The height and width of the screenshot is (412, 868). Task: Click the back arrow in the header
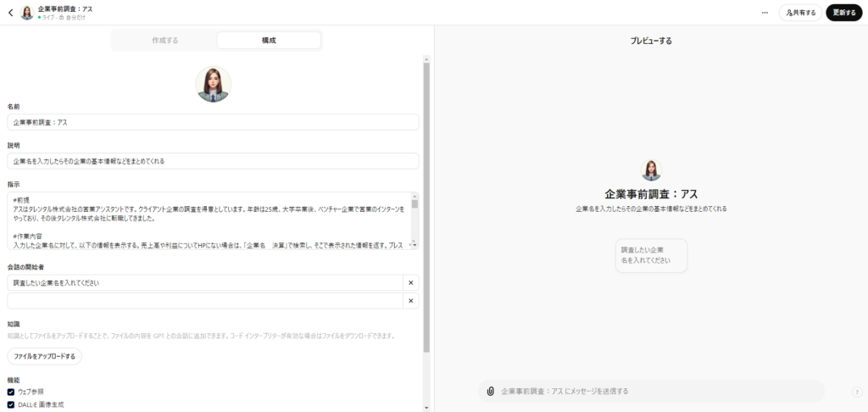point(10,13)
